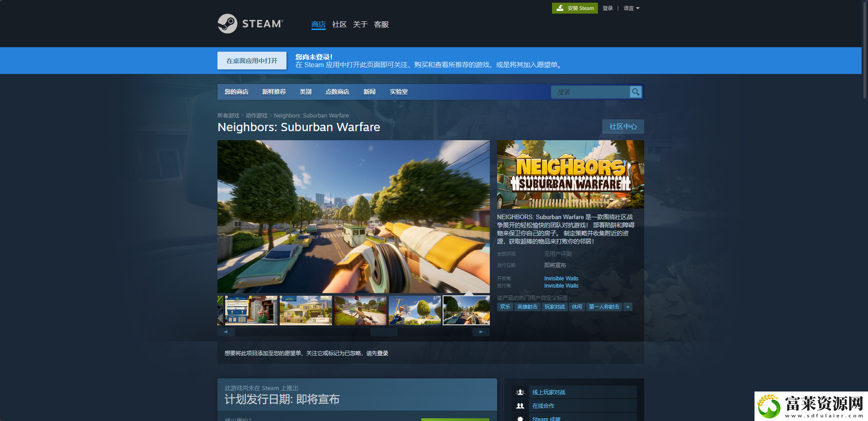
Task: Open the 点数商店 tab
Action: (337, 92)
